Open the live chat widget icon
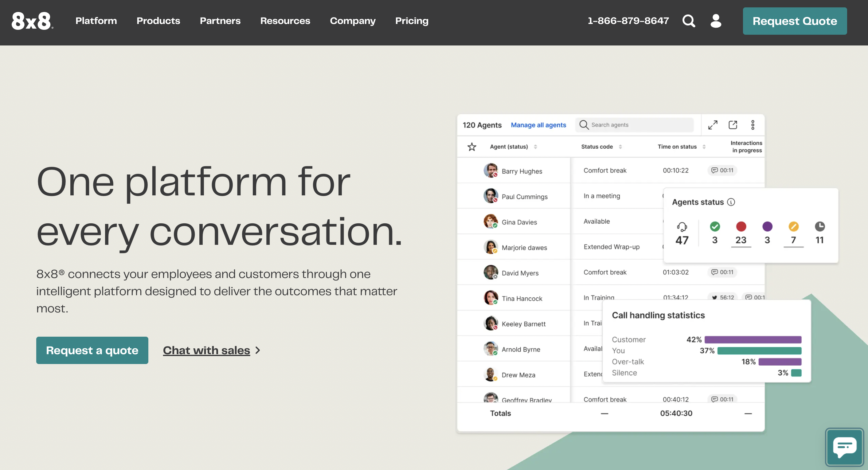 pyautogui.click(x=844, y=447)
